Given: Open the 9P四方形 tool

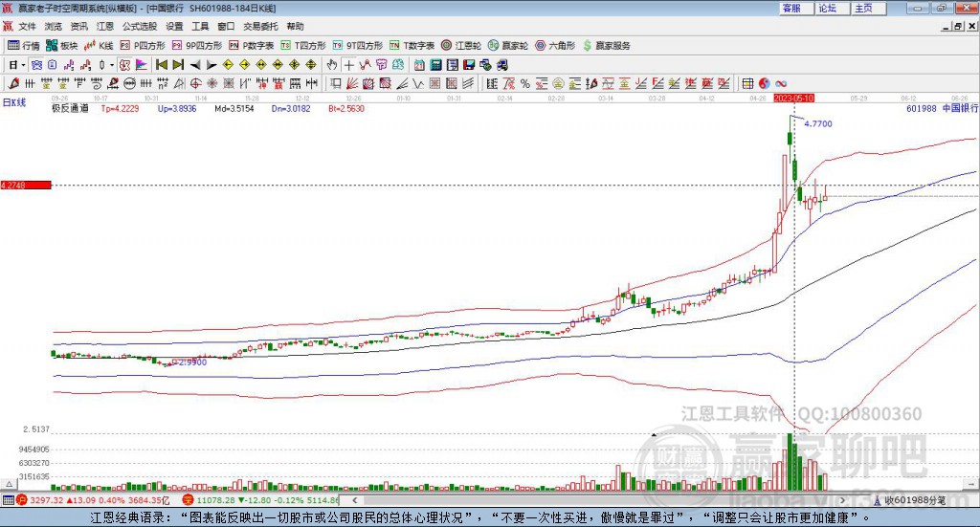Looking at the screenshot, I should coord(197,46).
